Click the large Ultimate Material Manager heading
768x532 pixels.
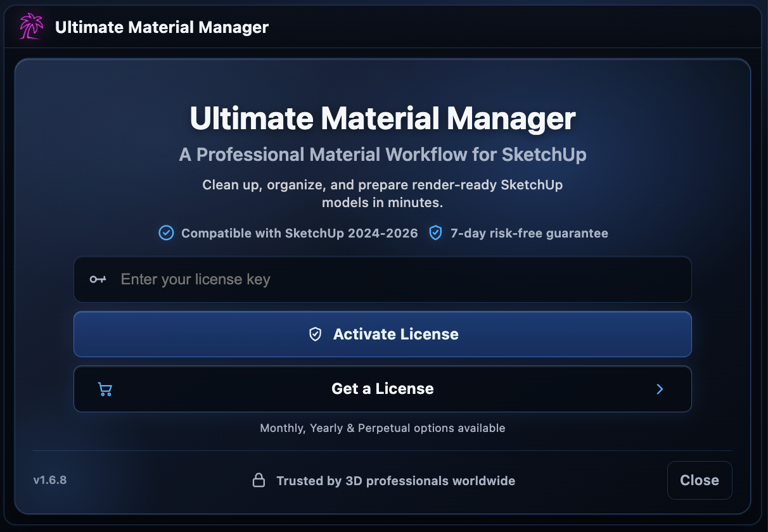pos(383,118)
